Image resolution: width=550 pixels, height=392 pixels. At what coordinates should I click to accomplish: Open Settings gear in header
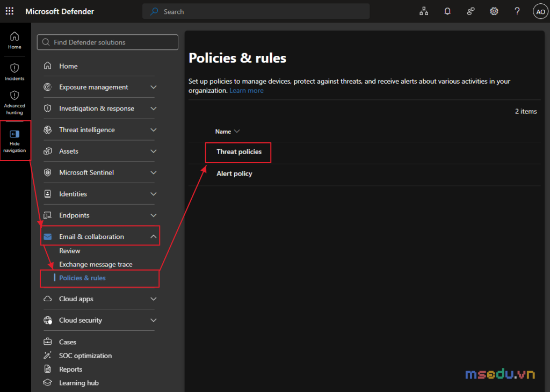point(494,12)
